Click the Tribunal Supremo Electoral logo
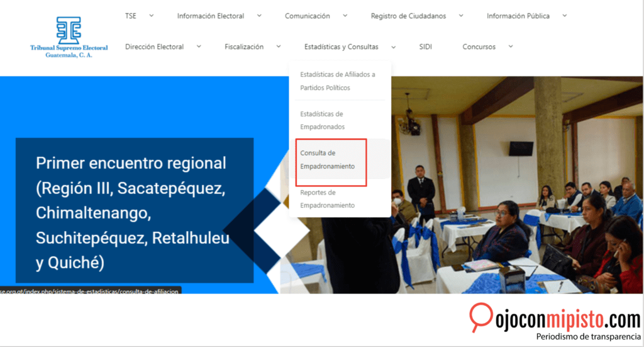 pyautogui.click(x=69, y=37)
